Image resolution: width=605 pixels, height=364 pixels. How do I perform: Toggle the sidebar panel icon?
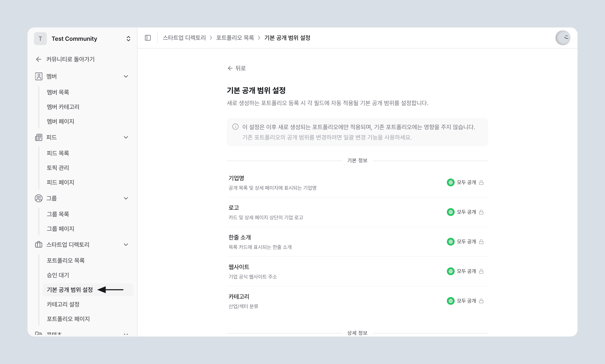[x=148, y=38]
